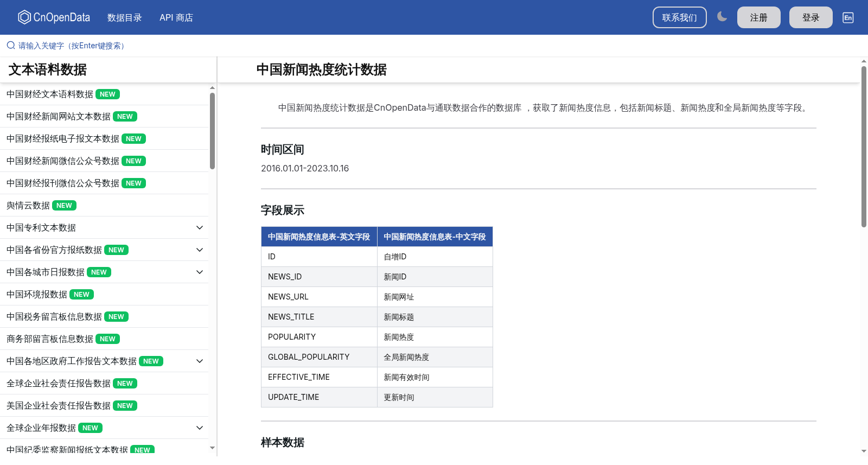Open 中国财经报纸电子报文本数据 in sidebar
868x465 pixels.
coord(63,139)
